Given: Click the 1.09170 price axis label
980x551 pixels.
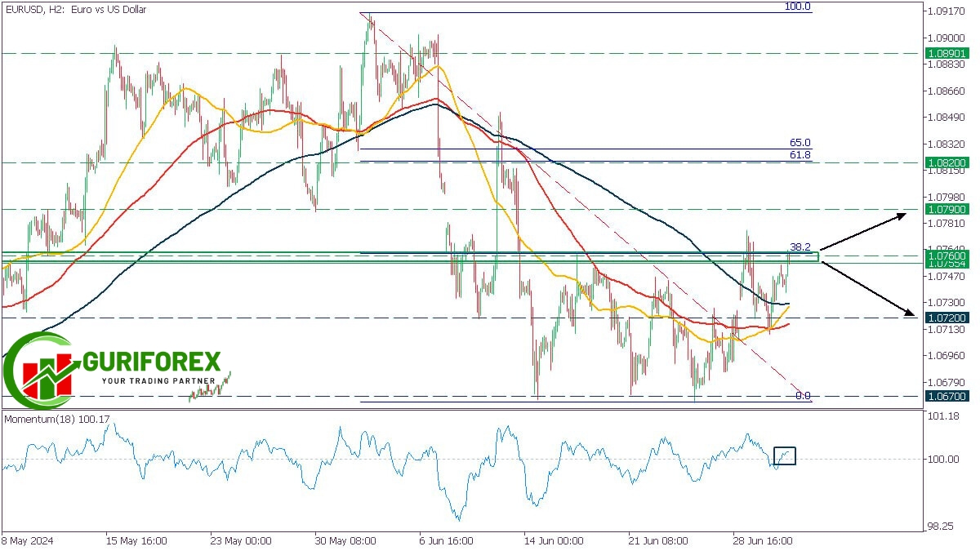Looking at the screenshot, I should (x=947, y=11).
